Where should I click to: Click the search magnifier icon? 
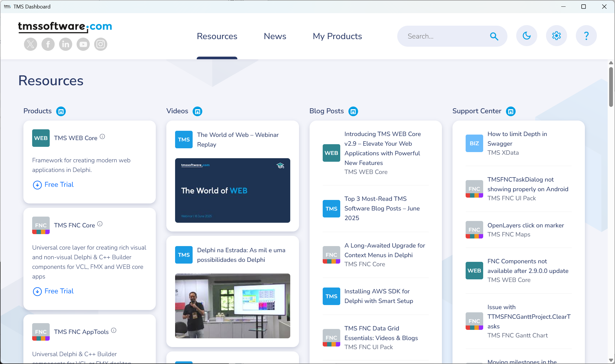494,36
